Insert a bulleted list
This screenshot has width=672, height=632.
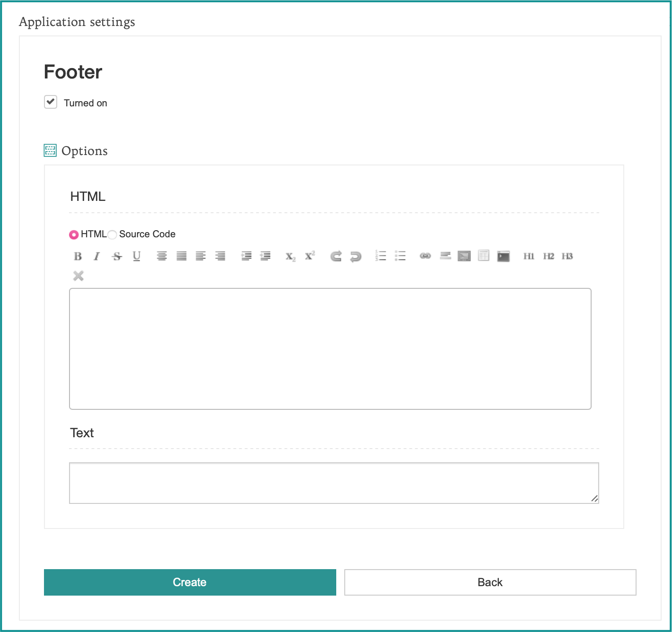pos(400,256)
